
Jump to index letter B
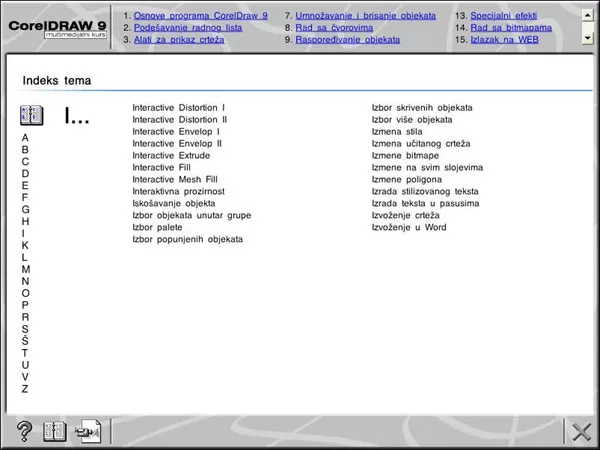click(25, 150)
